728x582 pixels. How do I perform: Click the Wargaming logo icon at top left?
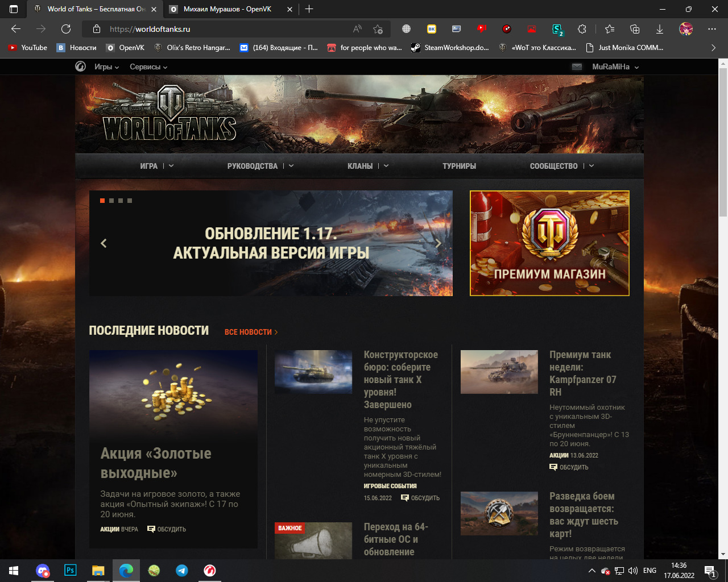[x=81, y=66]
